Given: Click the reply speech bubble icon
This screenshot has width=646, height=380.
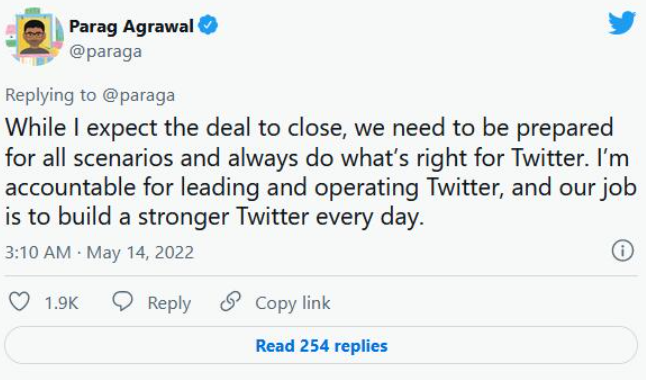Looking at the screenshot, I should [122, 301].
